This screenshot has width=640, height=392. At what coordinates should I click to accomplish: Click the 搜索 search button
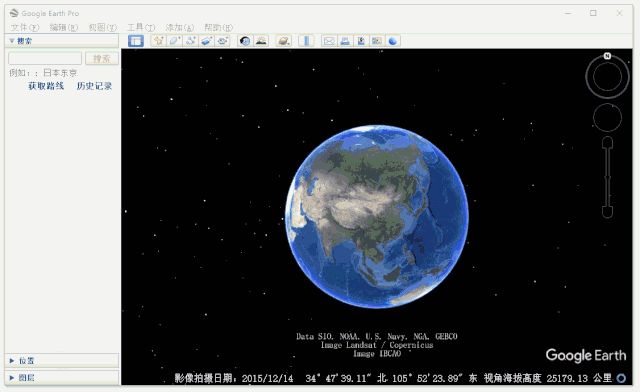pos(102,58)
